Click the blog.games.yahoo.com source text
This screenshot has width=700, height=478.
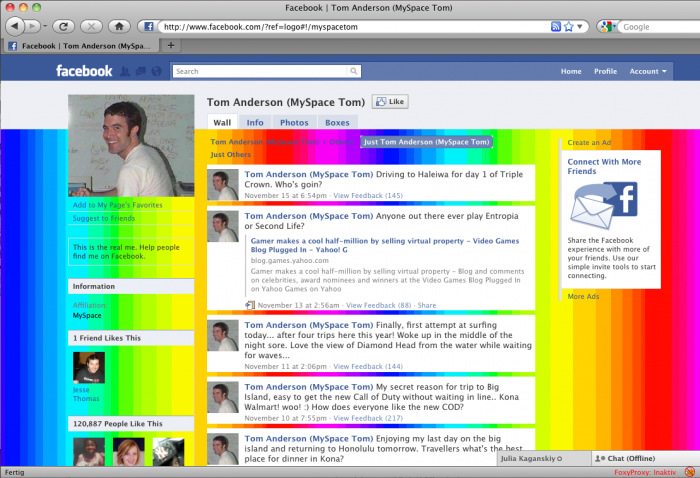289,260
